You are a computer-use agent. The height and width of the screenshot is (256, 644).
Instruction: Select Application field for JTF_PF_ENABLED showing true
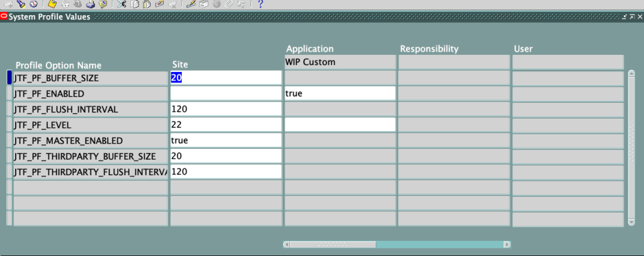(x=339, y=93)
